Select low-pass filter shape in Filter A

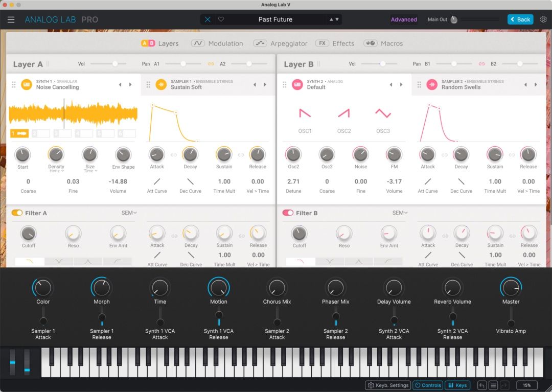pos(30,262)
